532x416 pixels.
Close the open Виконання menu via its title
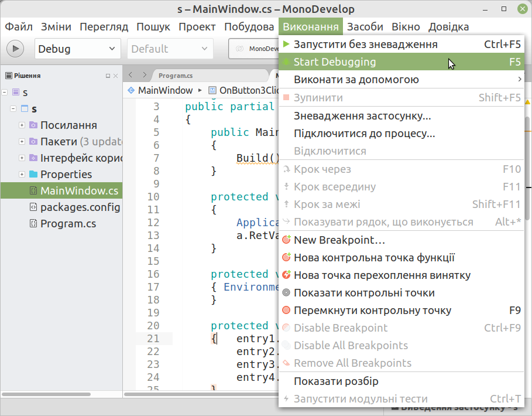click(311, 26)
